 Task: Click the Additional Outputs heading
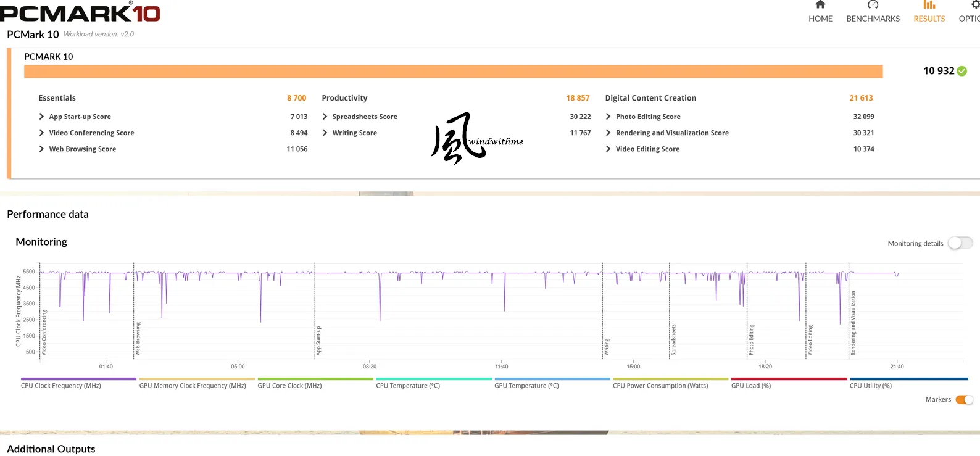[51, 449]
